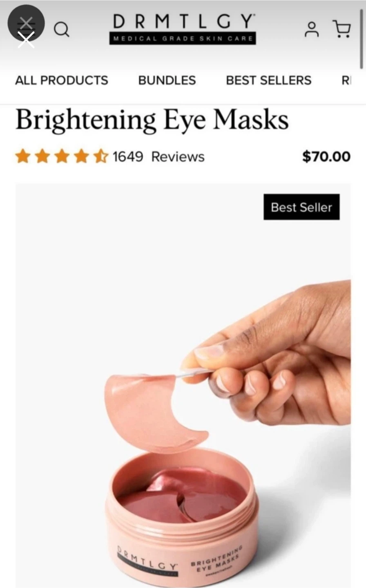This screenshot has width=366, height=588.
Task: Open the eye mask product photo
Action: click(183, 385)
